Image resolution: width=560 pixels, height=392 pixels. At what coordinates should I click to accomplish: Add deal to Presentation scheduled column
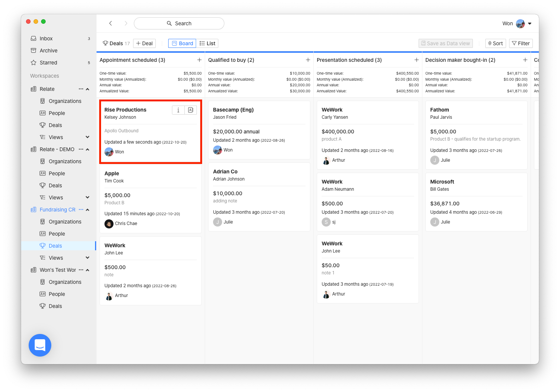tap(416, 60)
